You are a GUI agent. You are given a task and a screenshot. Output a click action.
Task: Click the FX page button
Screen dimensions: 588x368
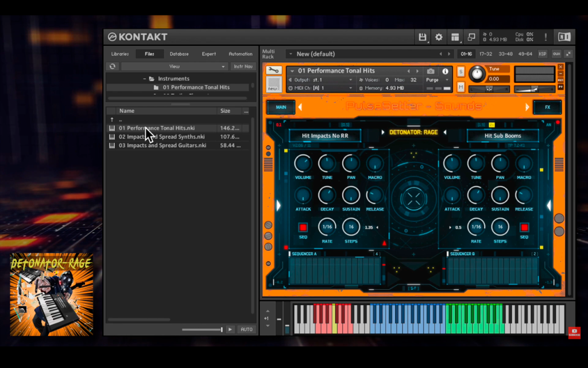pos(547,107)
